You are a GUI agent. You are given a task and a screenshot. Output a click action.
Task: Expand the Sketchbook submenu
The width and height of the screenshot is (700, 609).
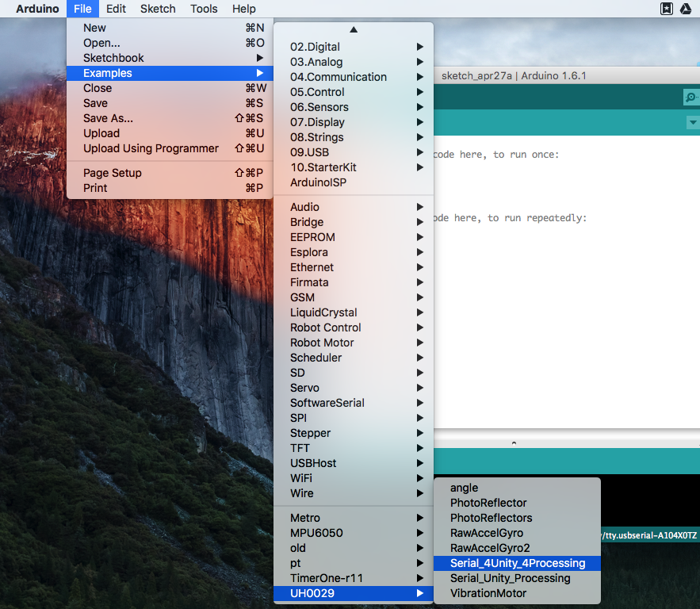pyautogui.click(x=170, y=58)
